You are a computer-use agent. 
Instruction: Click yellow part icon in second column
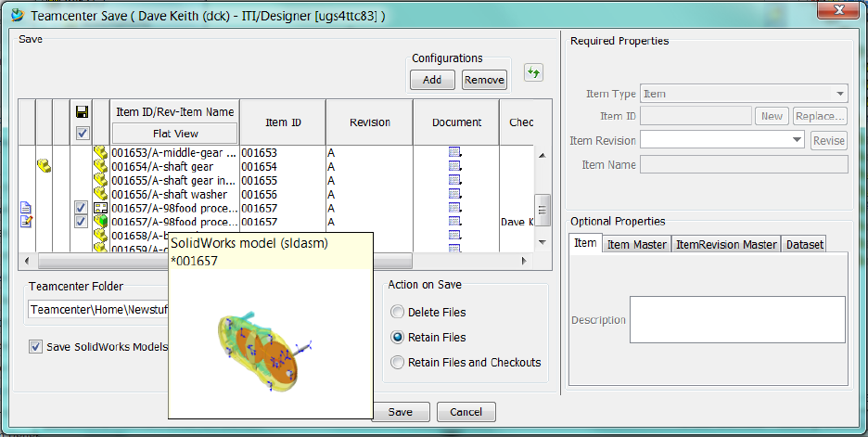[x=45, y=165]
